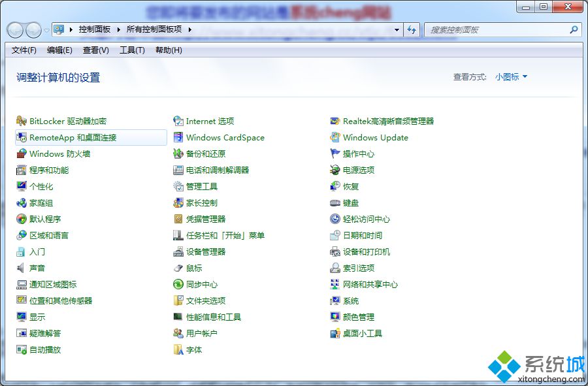Click the 鼠标 mouse icon
This screenshot has width=588, height=386.
(x=178, y=268)
